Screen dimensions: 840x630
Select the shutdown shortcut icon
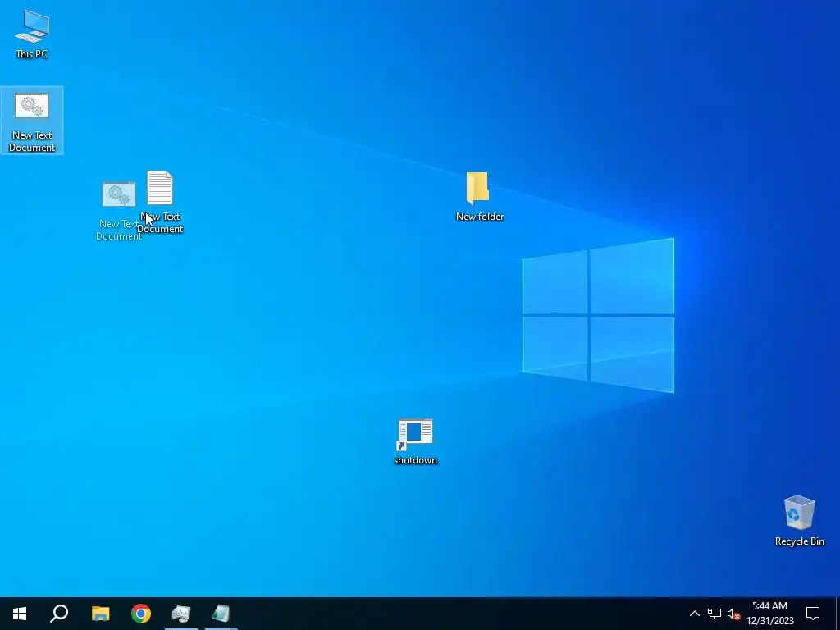point(415,441)
